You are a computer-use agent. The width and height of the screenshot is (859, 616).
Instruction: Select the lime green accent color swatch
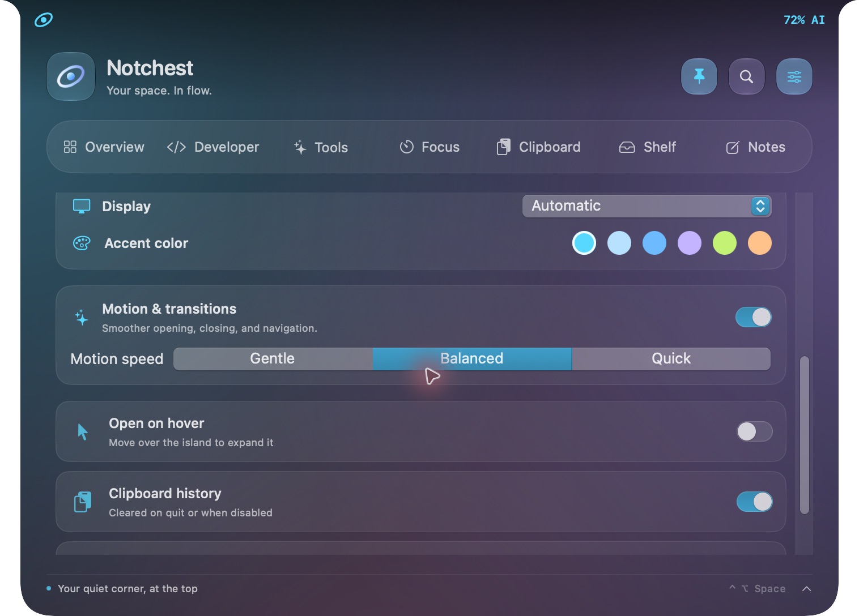tap(725, 243)
